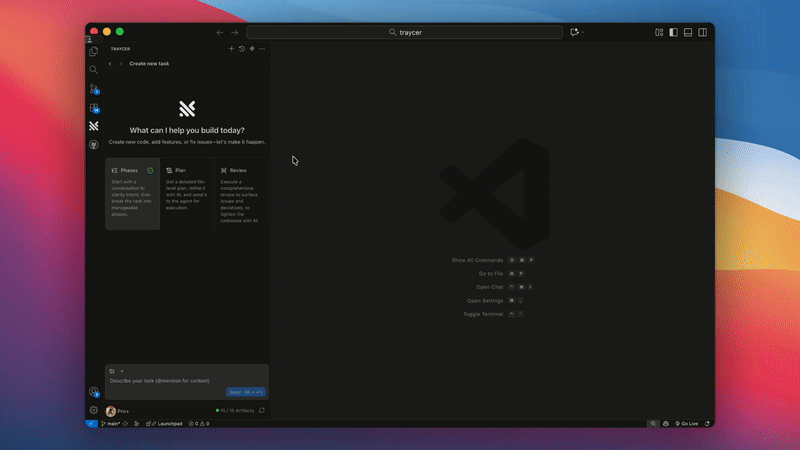This screenshot has height=450, width=800.
Task: Toggle the secondary side bar visibility
Action: coord(703,32)
